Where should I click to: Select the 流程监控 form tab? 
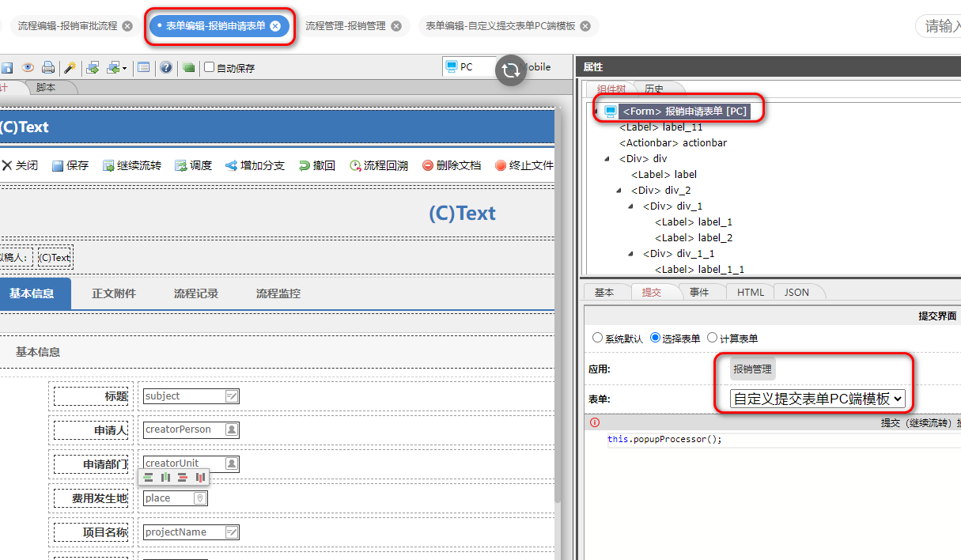click(x=278, y=293)
